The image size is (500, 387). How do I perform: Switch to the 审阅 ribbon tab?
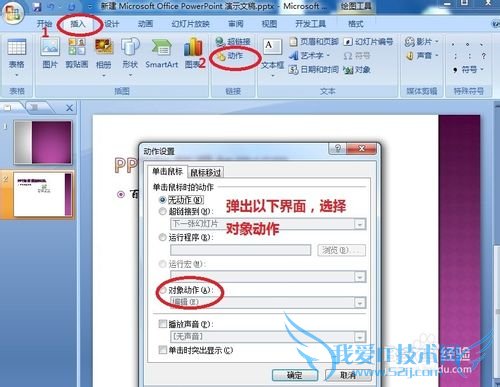(236, 24)
